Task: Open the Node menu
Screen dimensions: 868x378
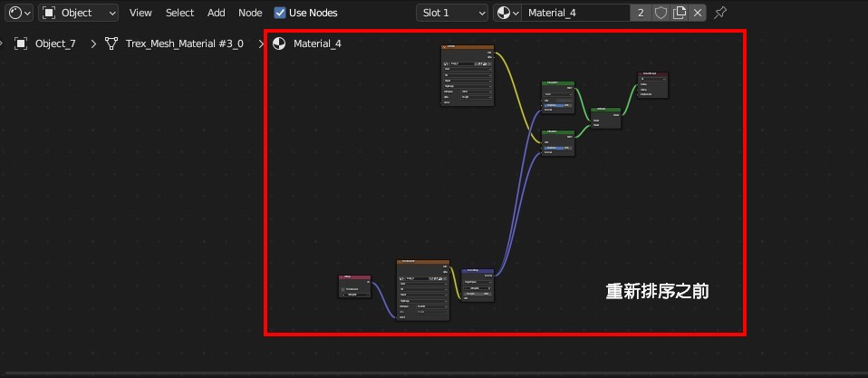Action: click(x=250, y=13)
